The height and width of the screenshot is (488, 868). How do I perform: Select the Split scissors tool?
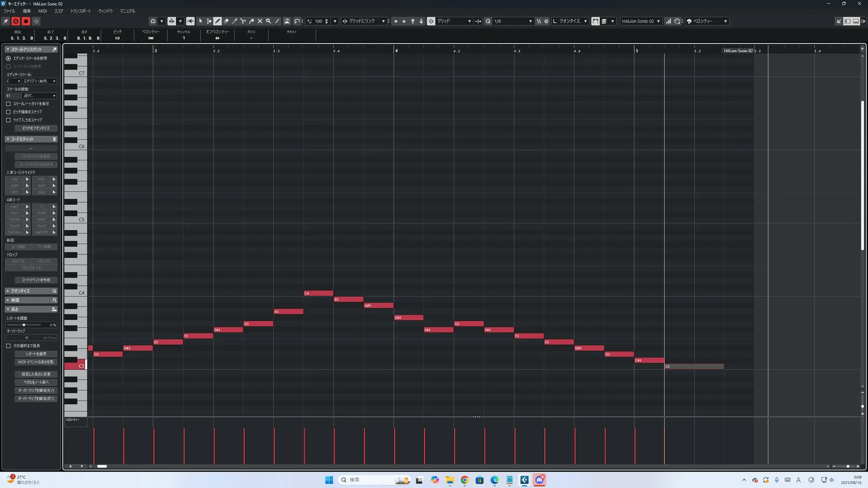pos(243,21)
